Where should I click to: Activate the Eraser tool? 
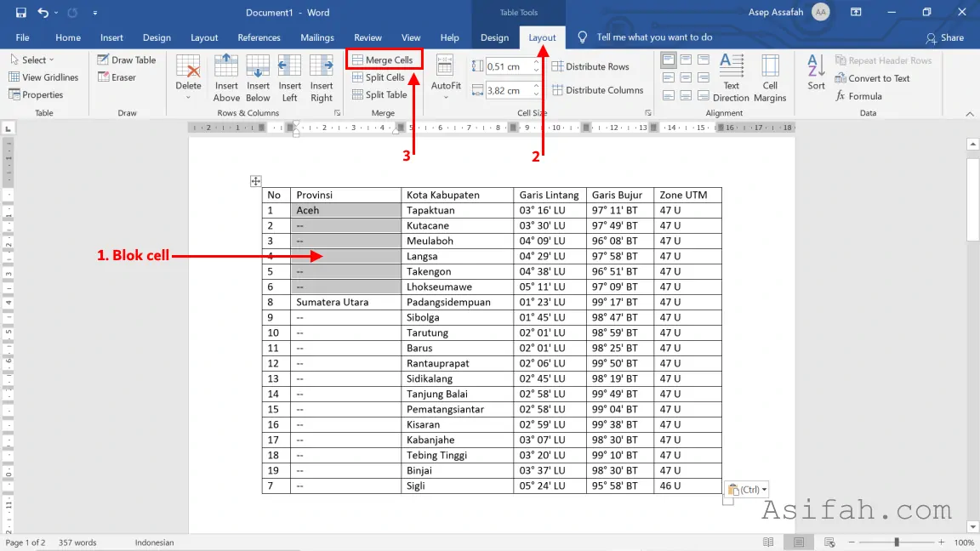pos(117,77)
